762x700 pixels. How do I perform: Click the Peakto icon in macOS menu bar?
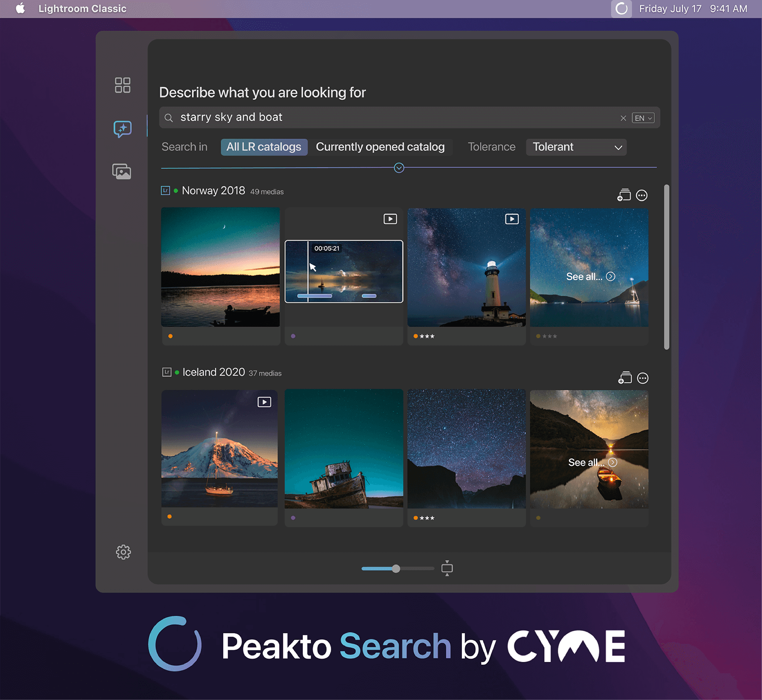[x=621, y=9]
